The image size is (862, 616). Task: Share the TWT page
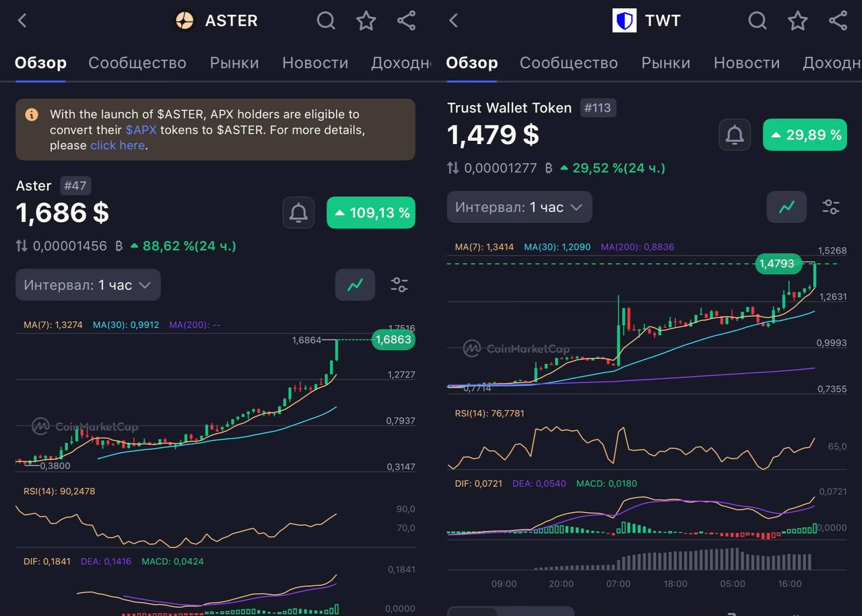click(838, 21)
